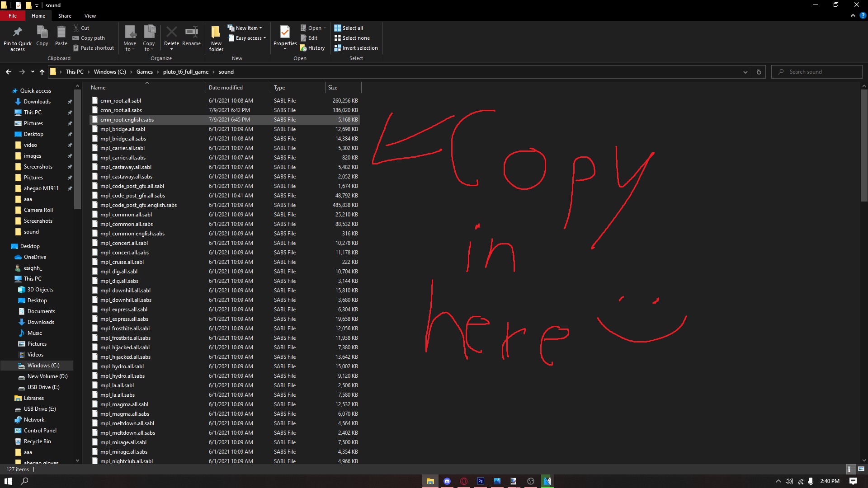The image size is (868, 488).
Task: Switch to large icons view layout
Action: 861,469
